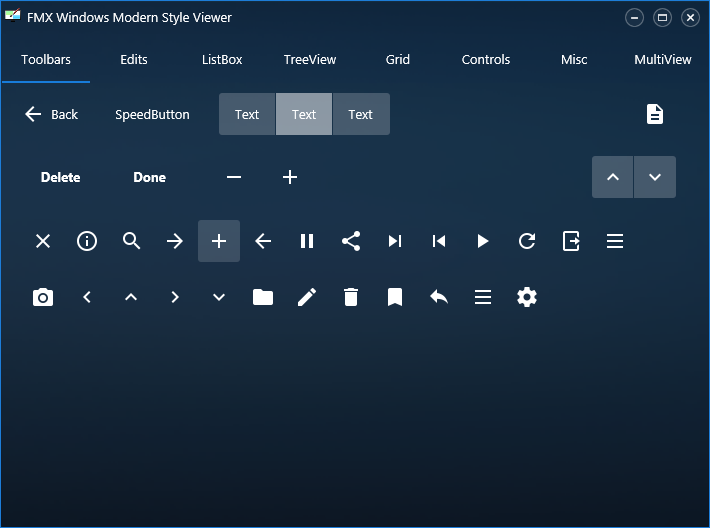Click the left arrow icon in icon row
Viewport: 710px width, 528px height.
pos(263,241)
